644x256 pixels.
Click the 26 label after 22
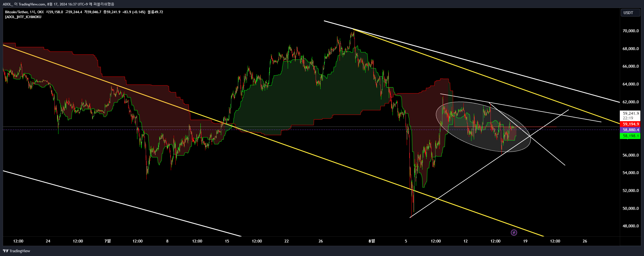[x=321, y=241]
